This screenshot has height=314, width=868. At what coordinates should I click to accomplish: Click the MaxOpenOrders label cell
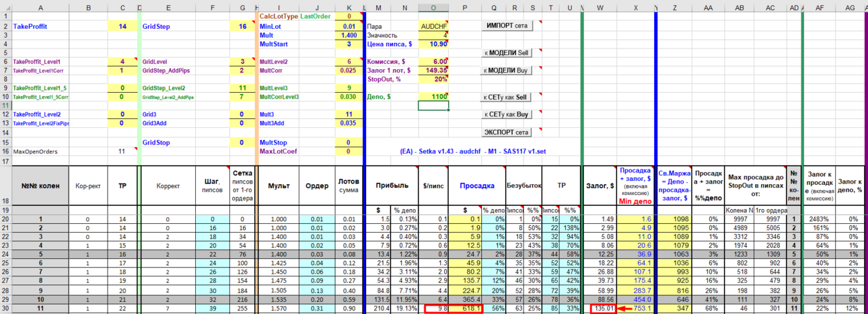point(40,151)
